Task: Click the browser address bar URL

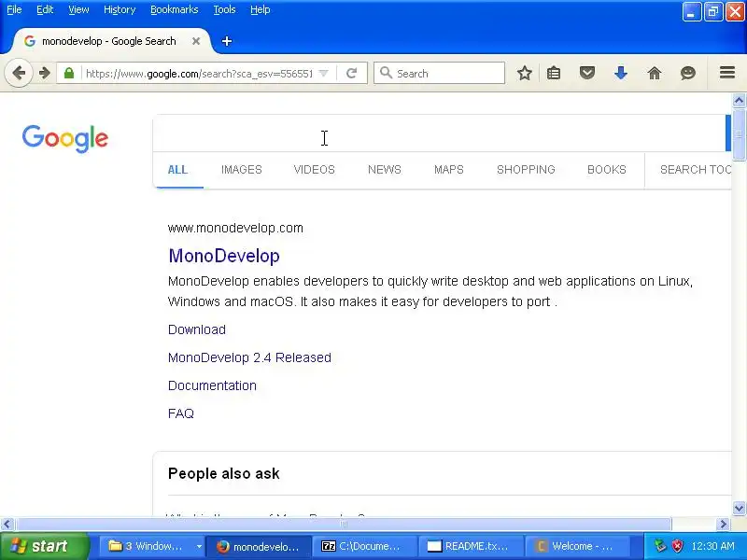Action: click(199, 74)
